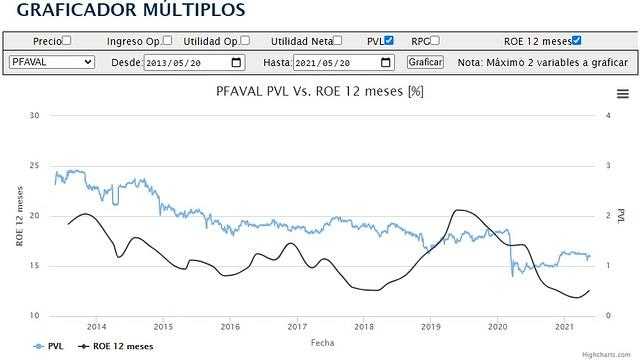The height and width of the screenshot is (360, 640).
Task: Open calendar picker in Hasta date field
Action: [385, 62]
